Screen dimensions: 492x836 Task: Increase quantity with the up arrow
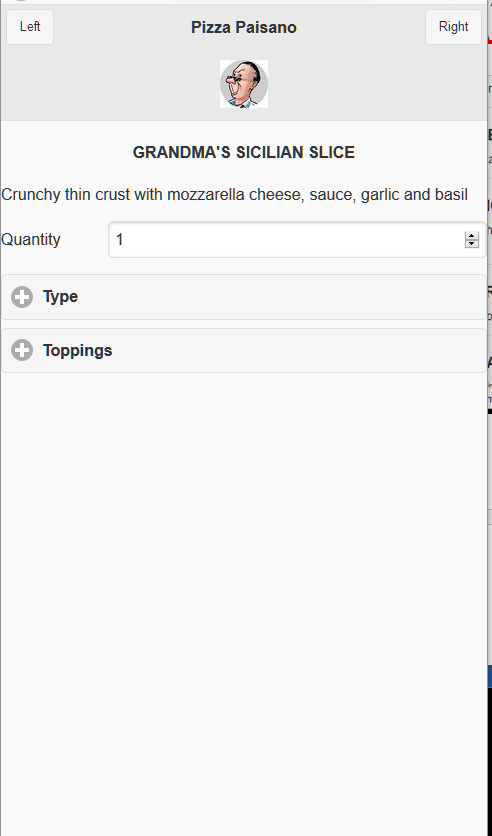[471, 236]
